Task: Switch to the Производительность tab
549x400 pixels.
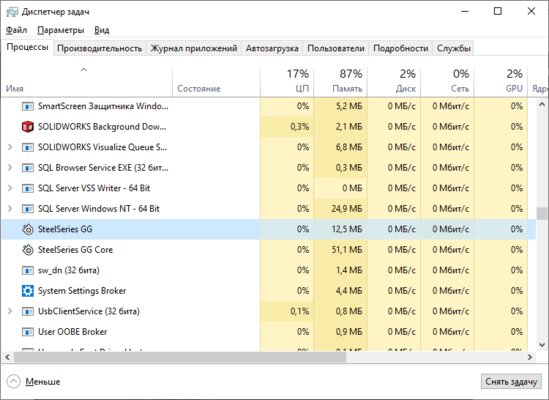Action: 99,48
